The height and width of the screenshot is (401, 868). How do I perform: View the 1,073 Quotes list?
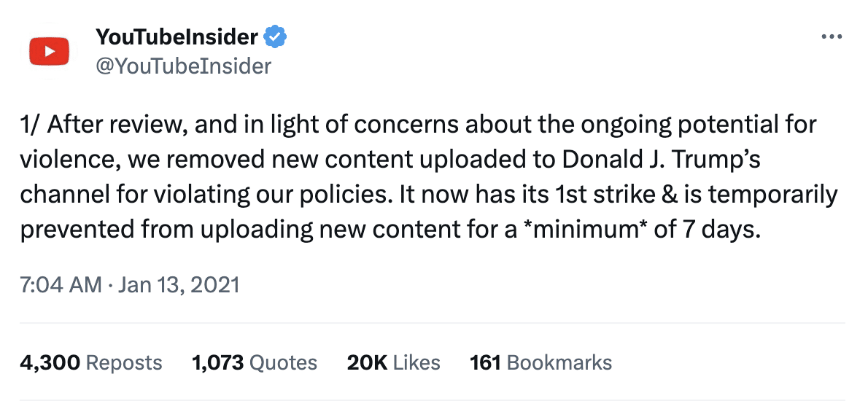point(254,362)
